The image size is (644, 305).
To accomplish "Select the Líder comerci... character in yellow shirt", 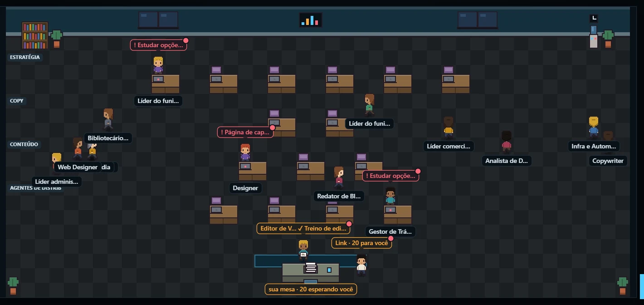I will click(448, 127).
